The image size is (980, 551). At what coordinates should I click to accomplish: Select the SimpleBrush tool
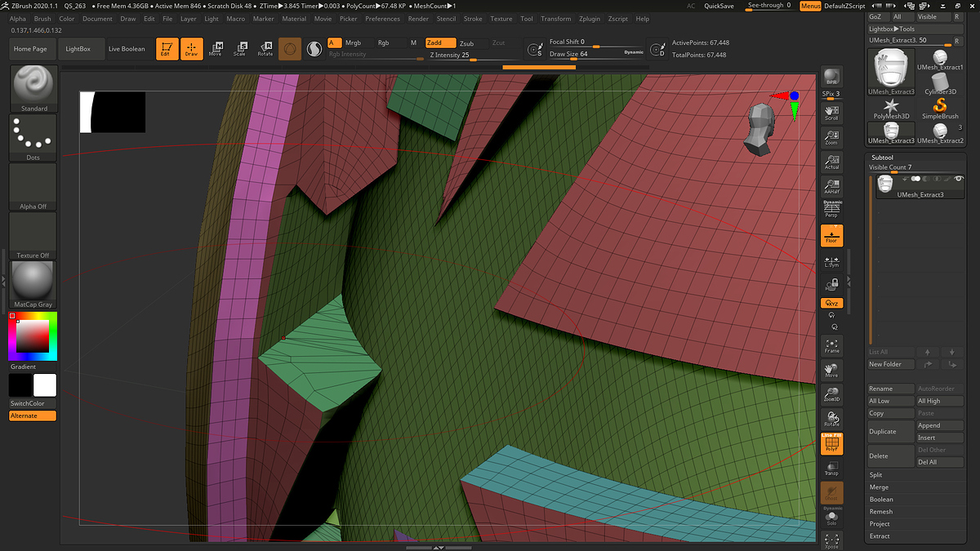pyautogui.click(x=940, y=109)
